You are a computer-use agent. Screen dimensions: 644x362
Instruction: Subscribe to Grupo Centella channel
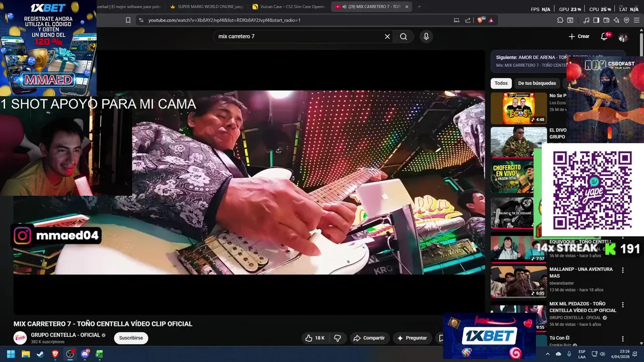(131, 338)
